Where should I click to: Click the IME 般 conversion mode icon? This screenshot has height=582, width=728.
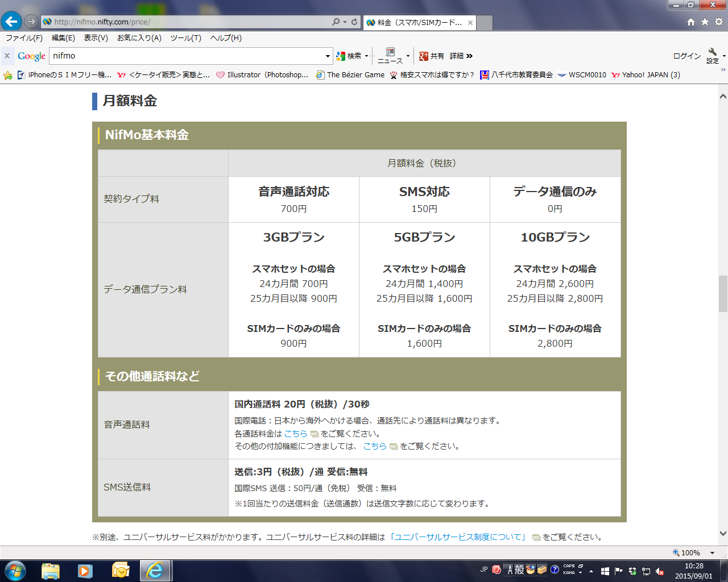tap(520, 569)
